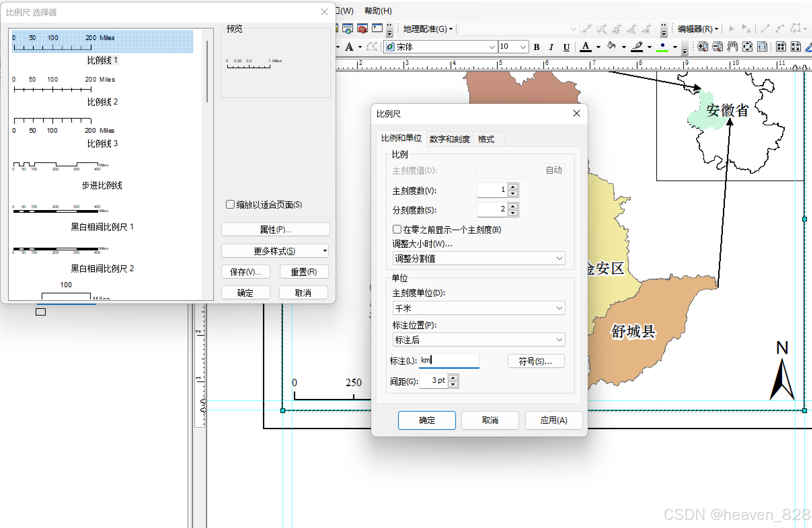
Task: Open the 帮助(H) menu
Action: tap(378, 11)
